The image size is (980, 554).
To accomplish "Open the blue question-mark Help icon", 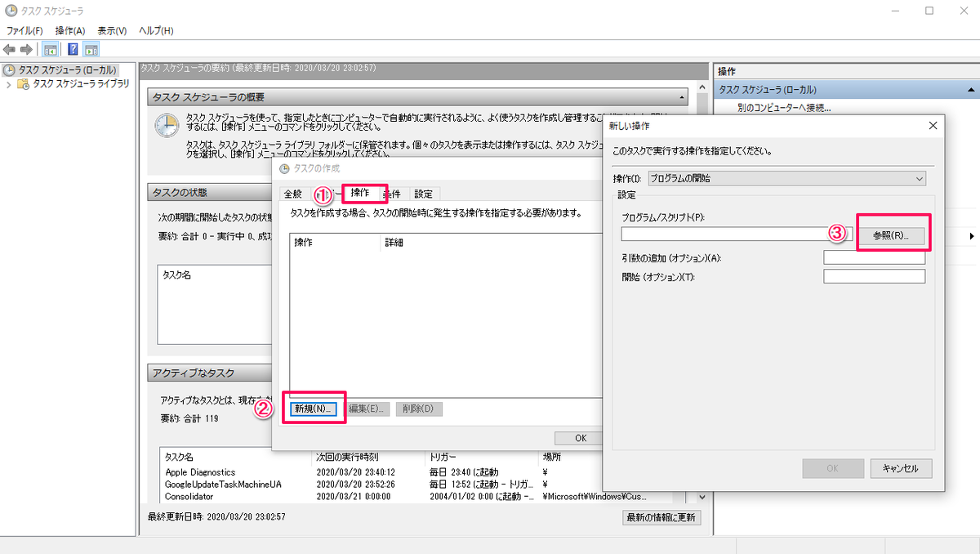I will tap(73, 49).
